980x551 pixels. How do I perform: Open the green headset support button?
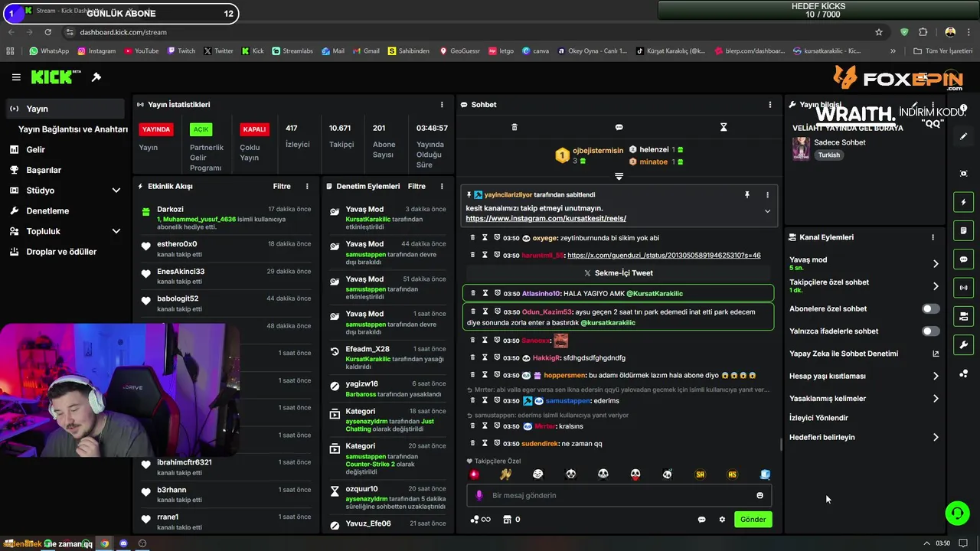957,514
